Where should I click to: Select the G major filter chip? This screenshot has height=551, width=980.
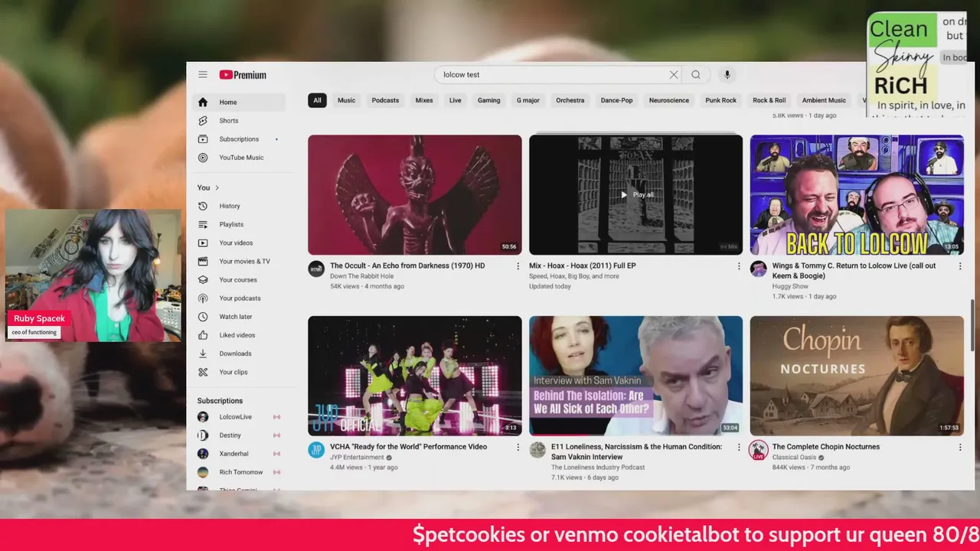528,100
